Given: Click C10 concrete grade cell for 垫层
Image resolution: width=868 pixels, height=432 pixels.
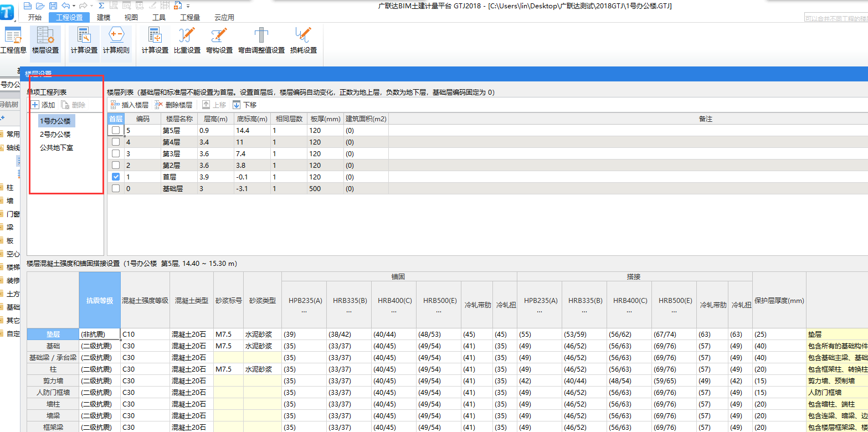Looking at the screenshot, I should 146,334.
